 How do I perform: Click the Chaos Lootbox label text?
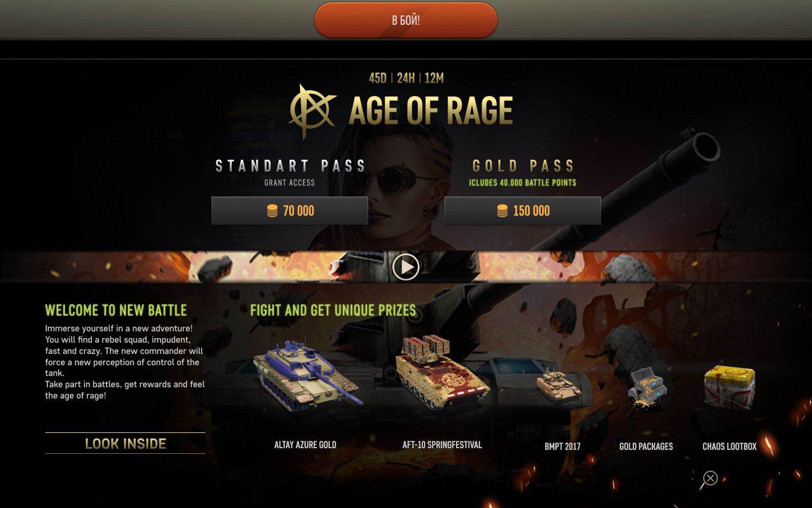click(x=730, y=446)
